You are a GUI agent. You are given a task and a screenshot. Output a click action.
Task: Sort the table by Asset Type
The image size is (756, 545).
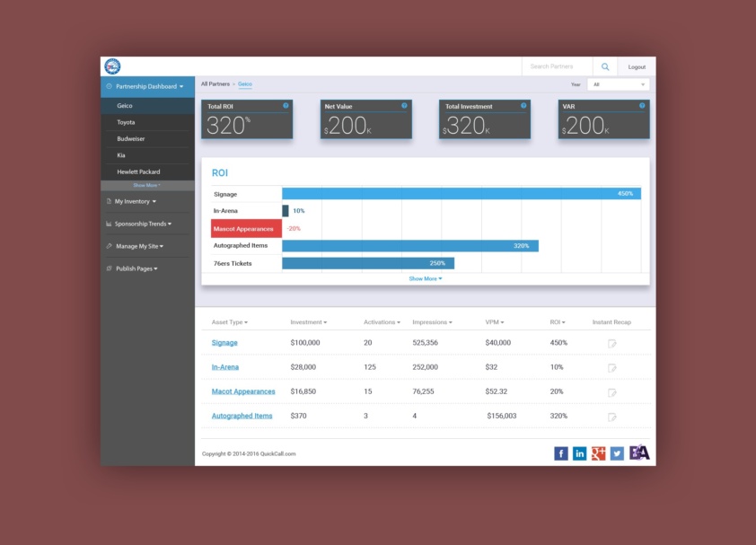click(230, 322)
